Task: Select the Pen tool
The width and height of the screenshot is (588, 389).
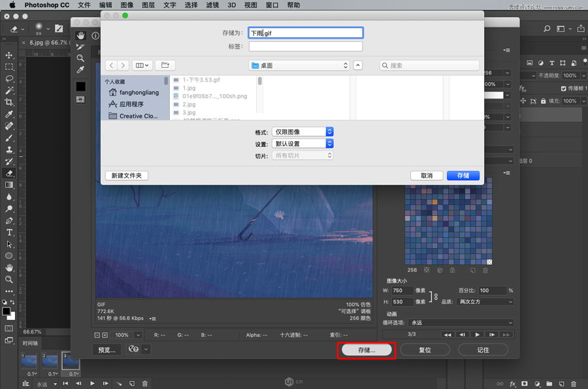Action: (x=9, y=221)
